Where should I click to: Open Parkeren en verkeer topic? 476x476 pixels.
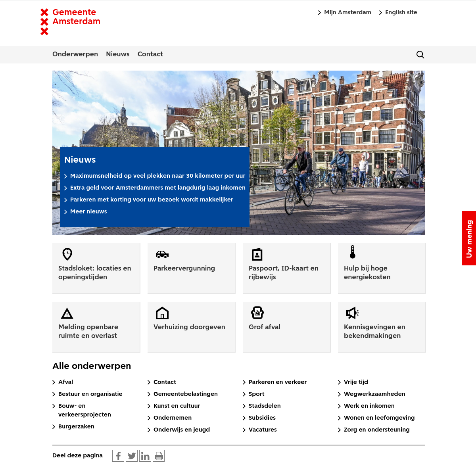point(275,382)
